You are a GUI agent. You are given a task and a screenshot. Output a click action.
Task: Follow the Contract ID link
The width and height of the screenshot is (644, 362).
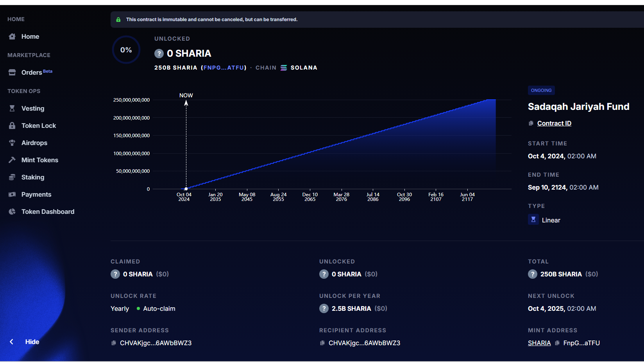point(554,123)
